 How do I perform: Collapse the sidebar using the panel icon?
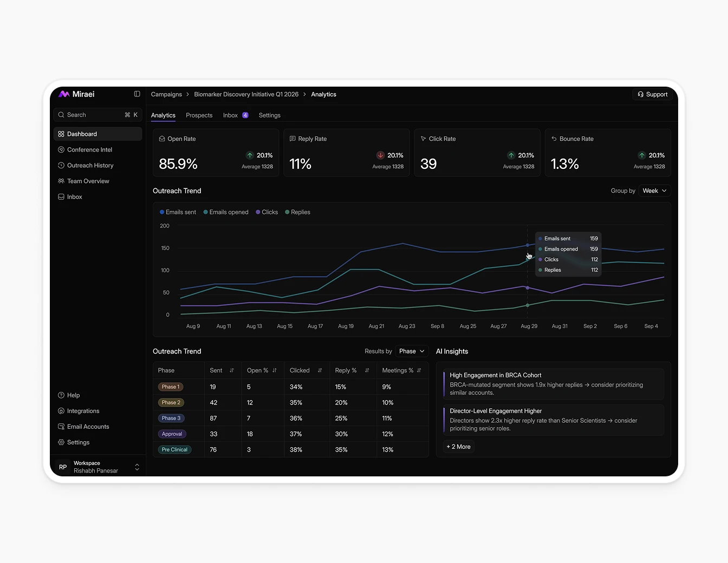pos(137,94)
